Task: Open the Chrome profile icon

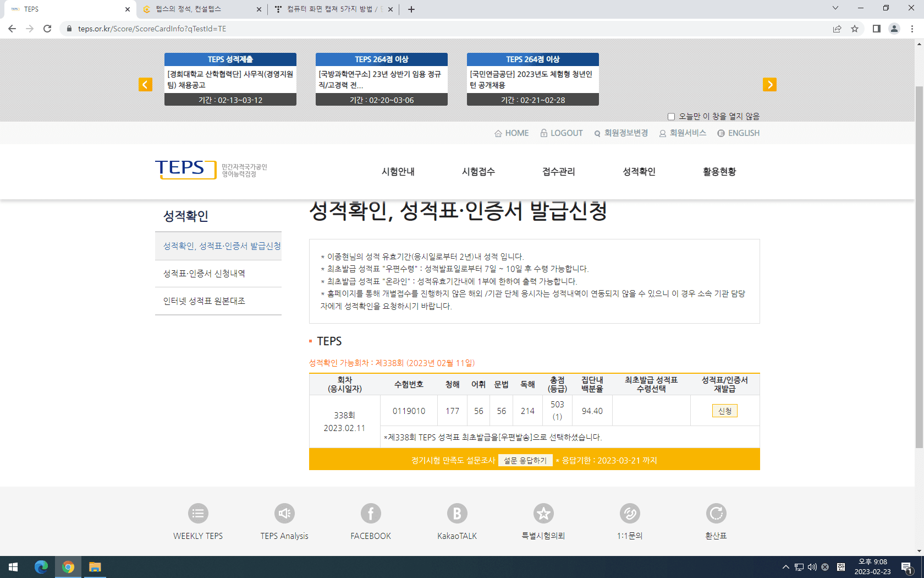Action: (894, 29)
